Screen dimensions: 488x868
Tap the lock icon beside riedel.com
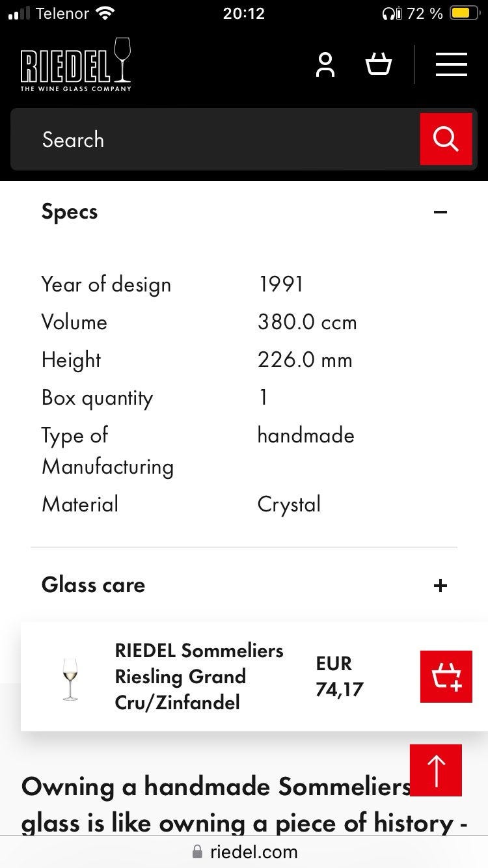[198, 852]
